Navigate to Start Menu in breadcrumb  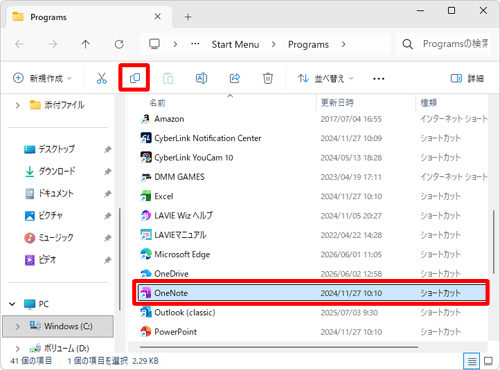[x=235, y=44]
